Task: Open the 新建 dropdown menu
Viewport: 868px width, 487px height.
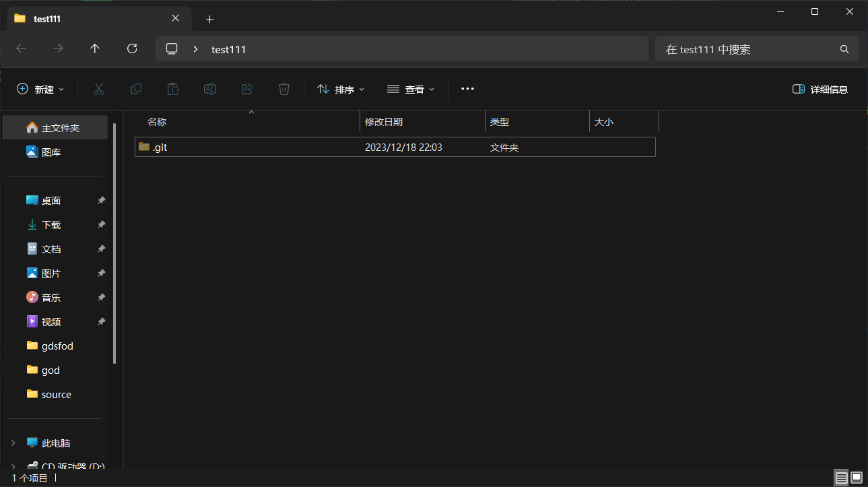Action: pos(40,89)
